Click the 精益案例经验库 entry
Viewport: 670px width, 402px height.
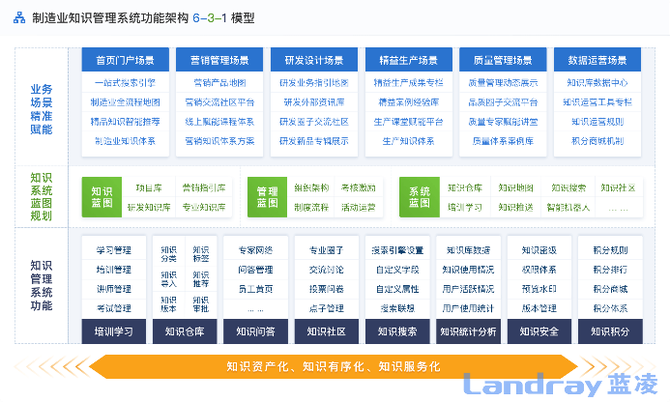click(408, 102)
